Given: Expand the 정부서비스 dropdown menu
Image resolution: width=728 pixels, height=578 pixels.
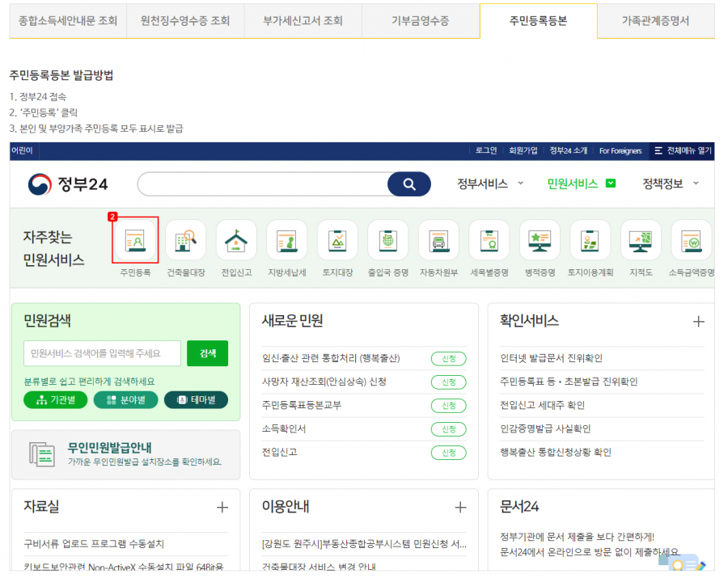Looking at the screenshot, I should 490,184.
